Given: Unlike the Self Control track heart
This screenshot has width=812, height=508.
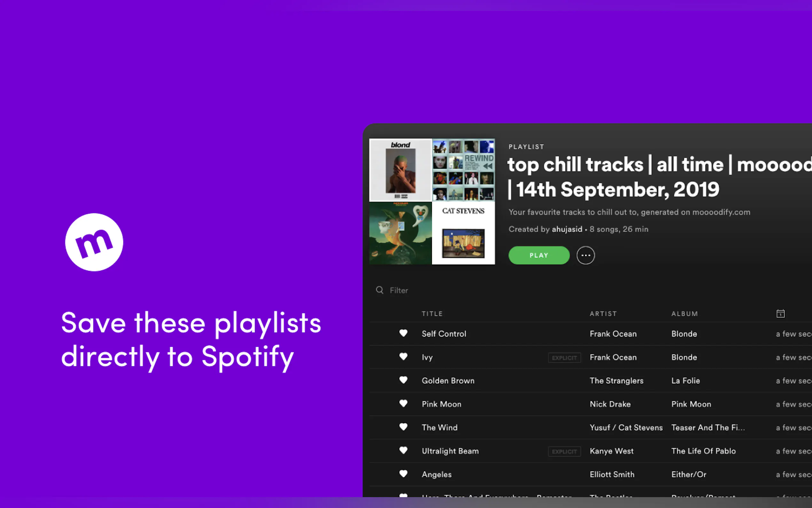Looking at the screenshot, I should [x=403, y=333].
